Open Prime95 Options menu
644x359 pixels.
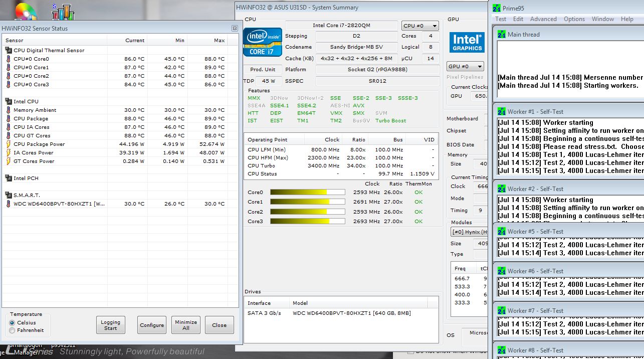(x=574, y=19)
